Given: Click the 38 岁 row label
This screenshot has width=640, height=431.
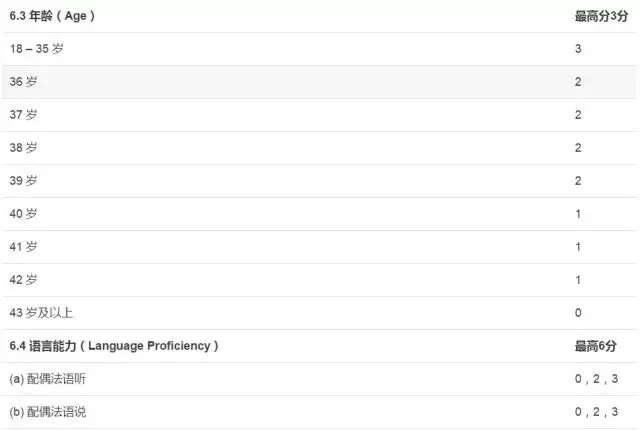Looking at the screenshot, I should click(23, 148).
